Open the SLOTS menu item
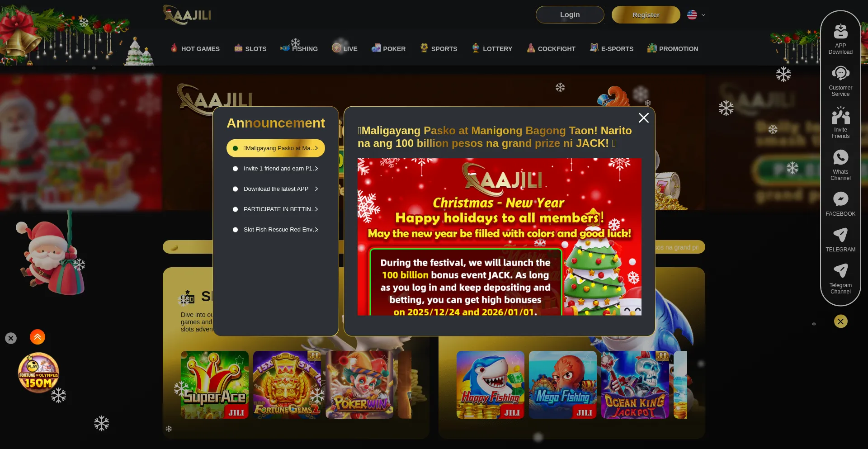868x449 pixels. (250, 49)
